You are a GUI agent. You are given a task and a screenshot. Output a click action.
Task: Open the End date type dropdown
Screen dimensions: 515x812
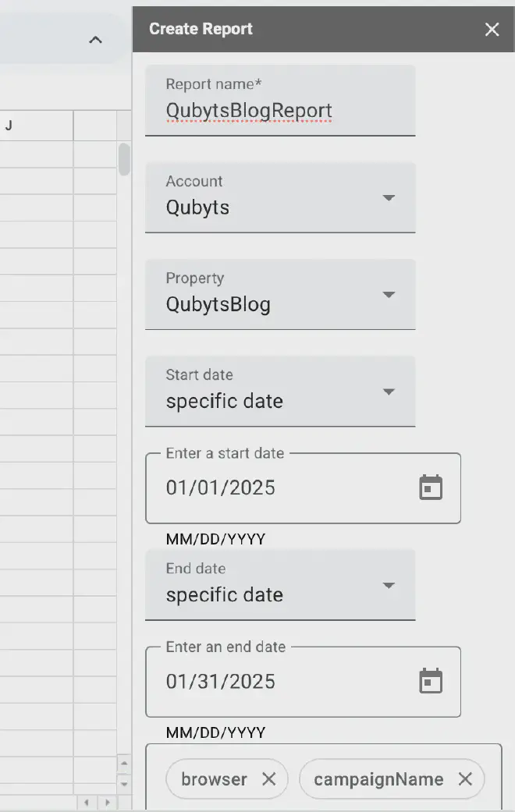point(280,585)
